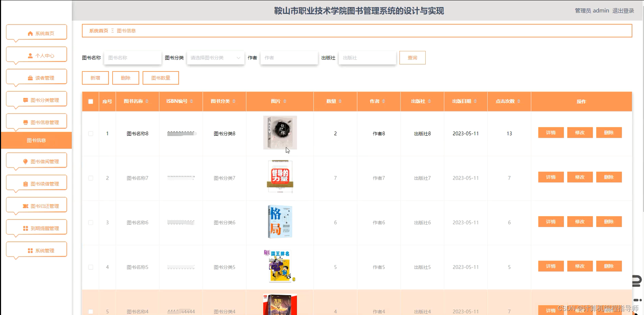Check the row for 图书名称4

point(91,312)
